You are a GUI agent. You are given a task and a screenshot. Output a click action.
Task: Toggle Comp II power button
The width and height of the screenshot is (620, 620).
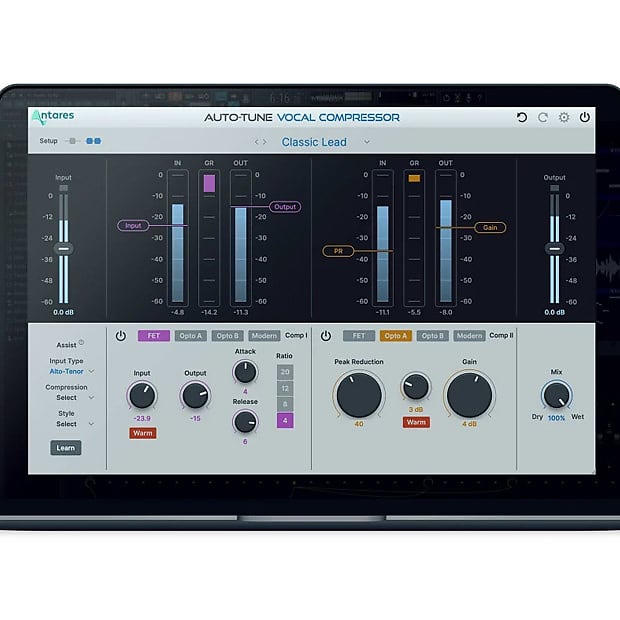point(326,336)
